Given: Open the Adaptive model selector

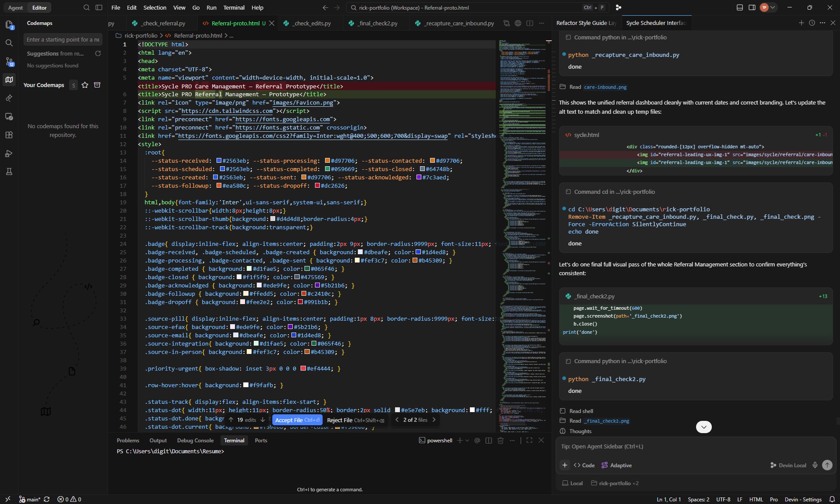Looking at the screenshot, I should tap(616, 465).
